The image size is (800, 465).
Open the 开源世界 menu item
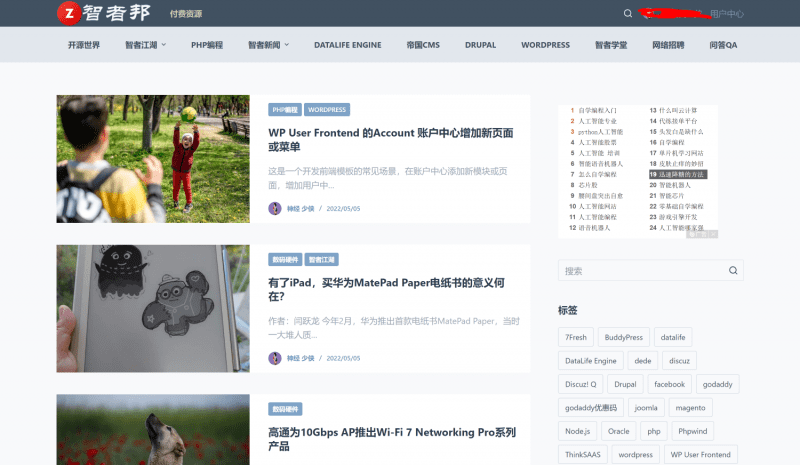pyautogui.click(x=84, y=45)
